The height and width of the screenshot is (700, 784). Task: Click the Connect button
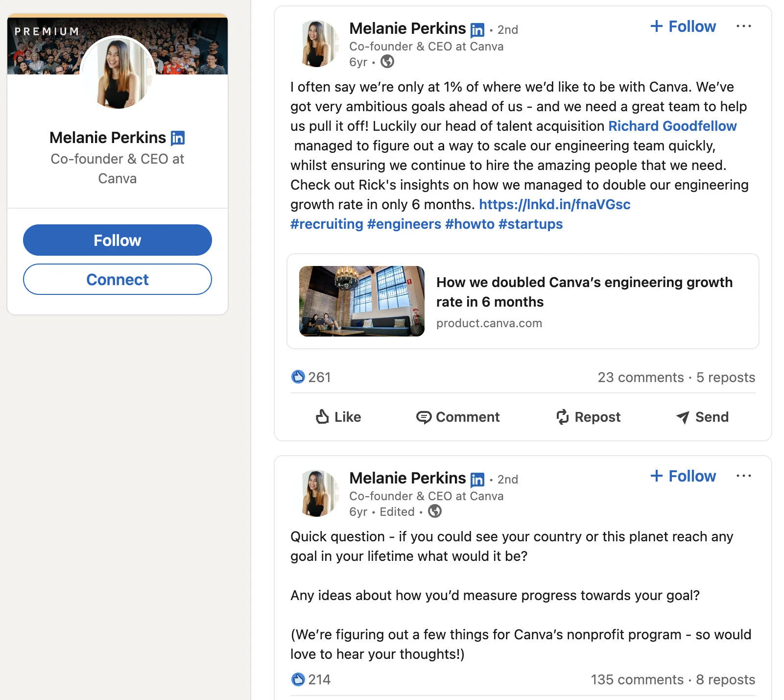(117, 279)
